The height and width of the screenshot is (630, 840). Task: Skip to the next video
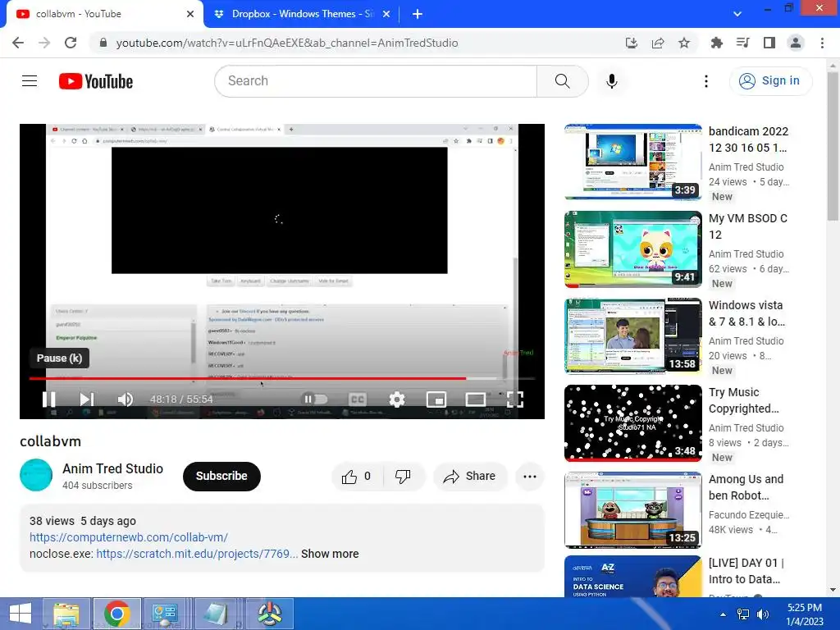(x=86, y=399)
